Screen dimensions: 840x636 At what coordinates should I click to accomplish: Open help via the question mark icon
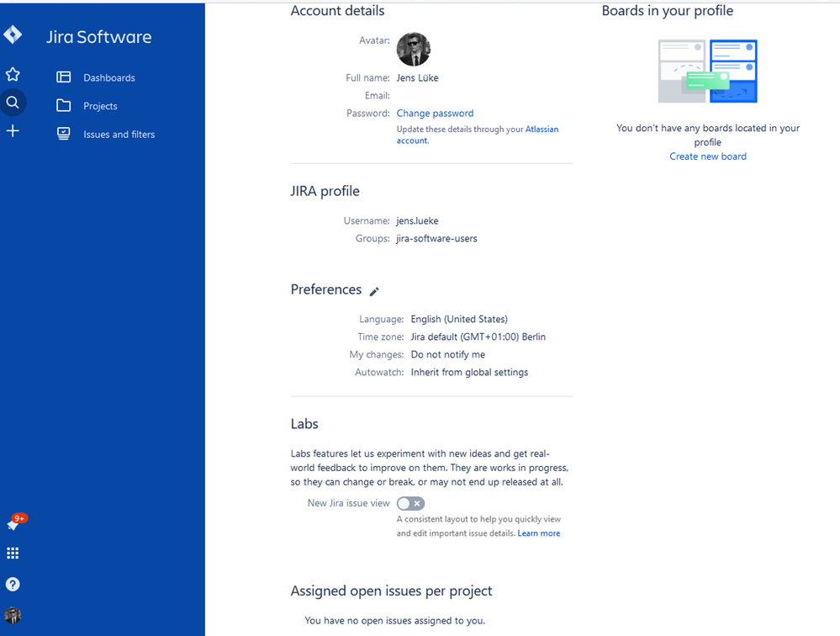tap(13, 584)
